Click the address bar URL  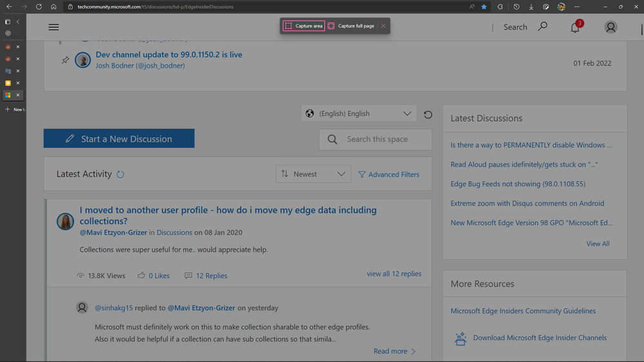pyautogui.click(x=155, y=6)
